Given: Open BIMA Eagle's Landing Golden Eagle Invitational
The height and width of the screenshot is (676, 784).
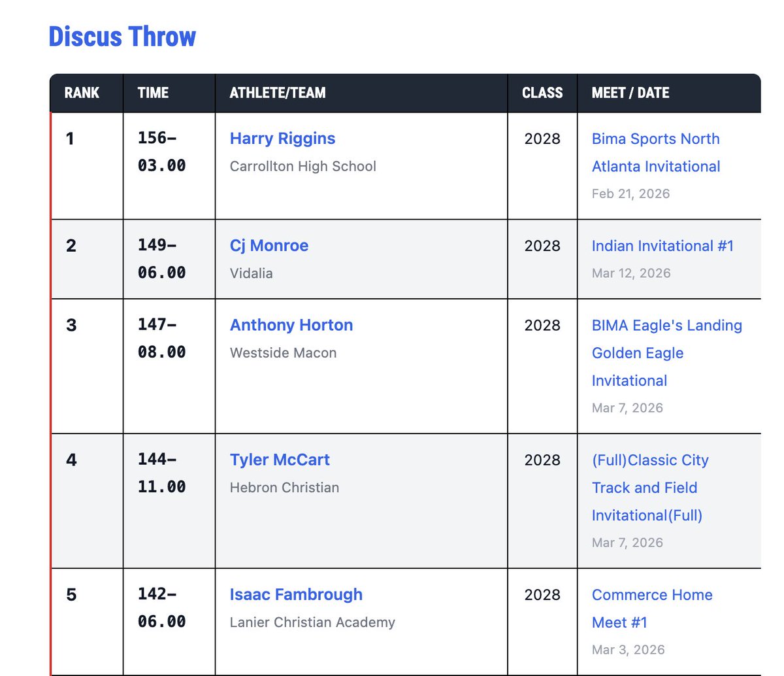Looking at the screenshot, I should (x=667, y=353).
